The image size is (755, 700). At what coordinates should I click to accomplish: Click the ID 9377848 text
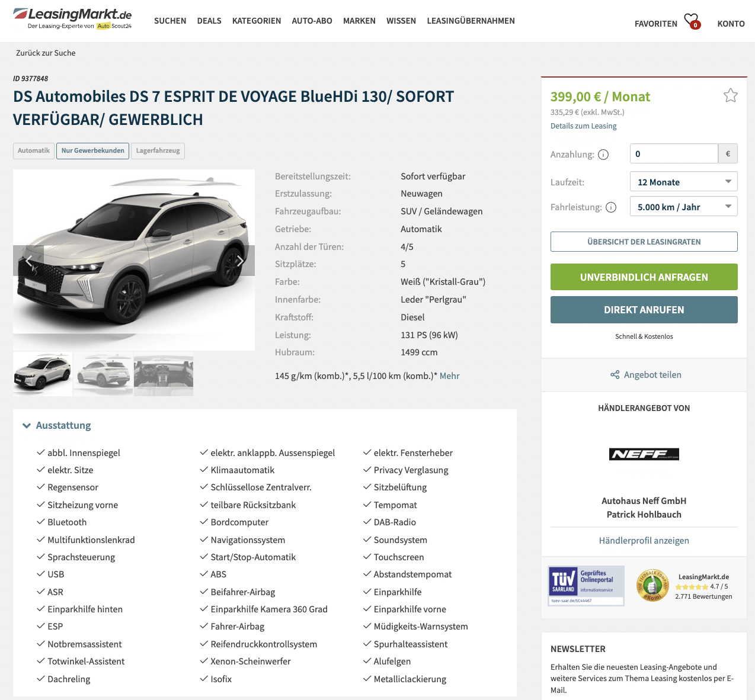(x=30, y=78)
